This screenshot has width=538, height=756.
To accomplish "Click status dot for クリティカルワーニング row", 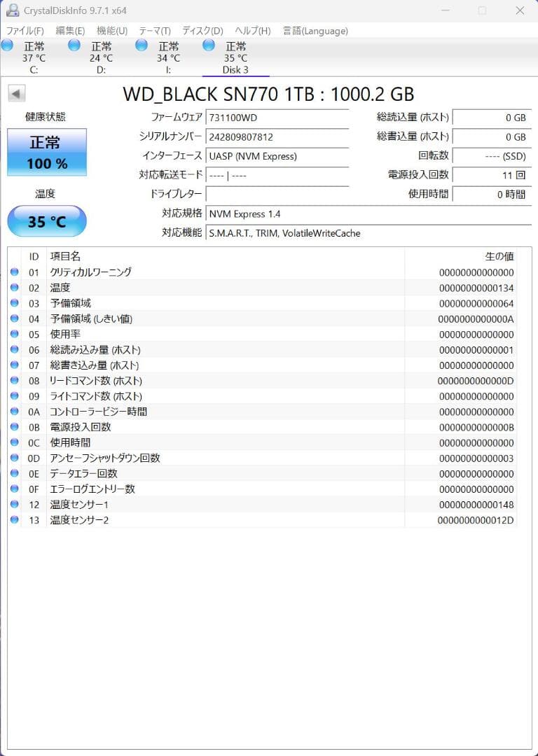I will 15,272.
